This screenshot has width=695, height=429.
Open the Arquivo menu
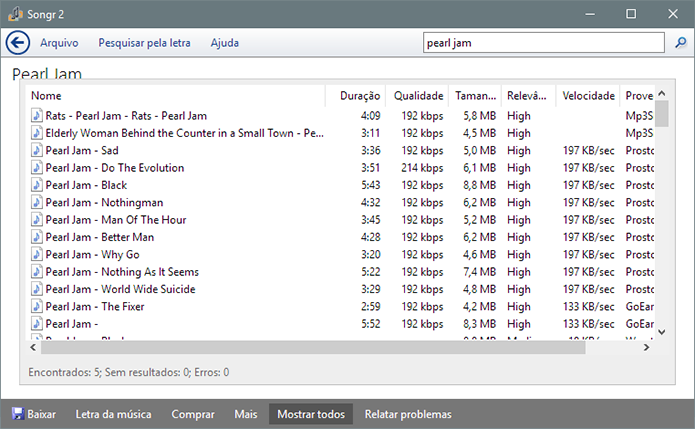point(59,43)
